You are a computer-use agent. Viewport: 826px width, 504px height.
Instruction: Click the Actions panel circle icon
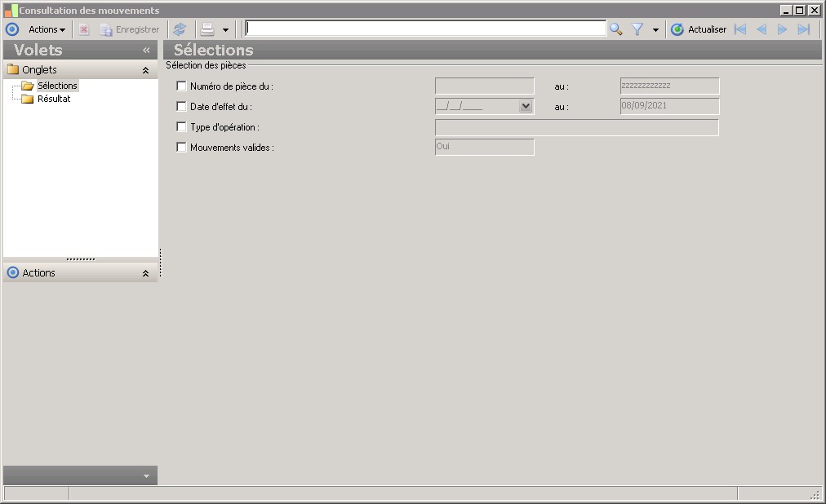[x=13, y=272]
